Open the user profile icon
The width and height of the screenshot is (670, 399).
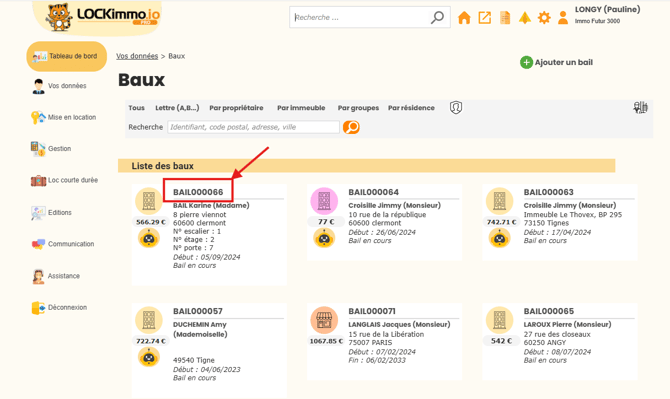coord(563,18)
